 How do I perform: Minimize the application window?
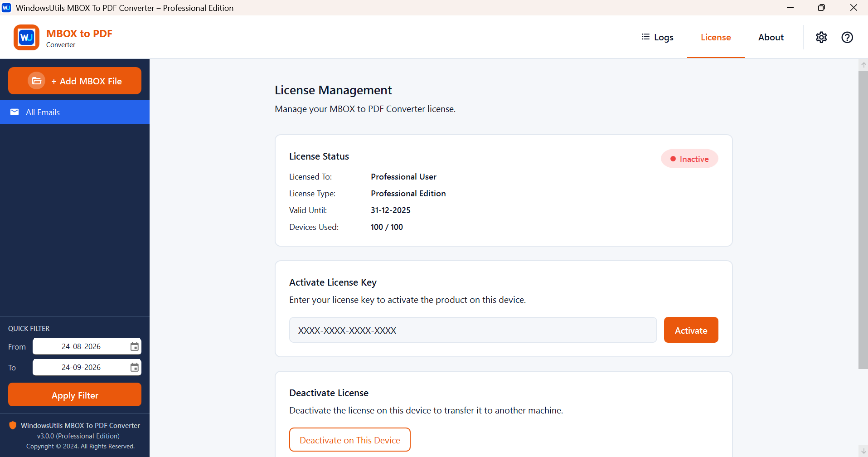click(x=790, y=8)
